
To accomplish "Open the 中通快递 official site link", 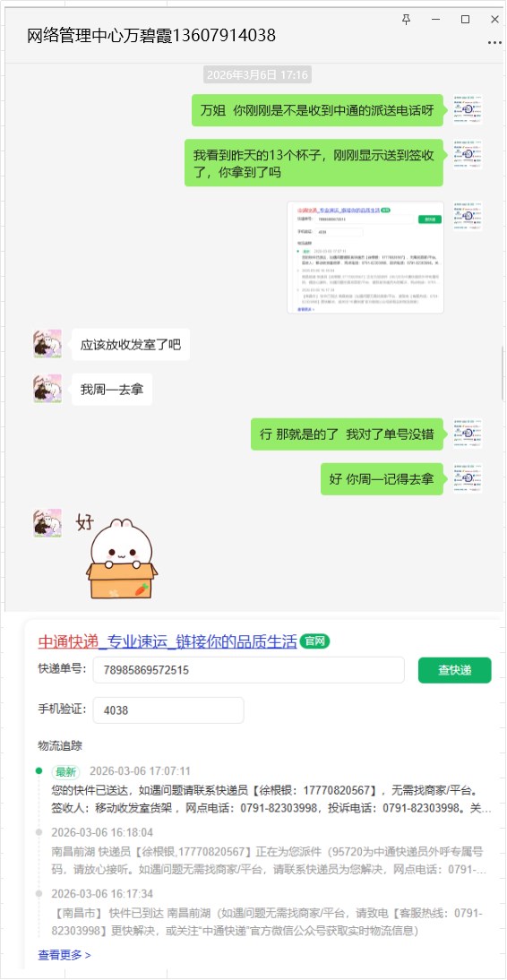I will click(x=168, y=642).
